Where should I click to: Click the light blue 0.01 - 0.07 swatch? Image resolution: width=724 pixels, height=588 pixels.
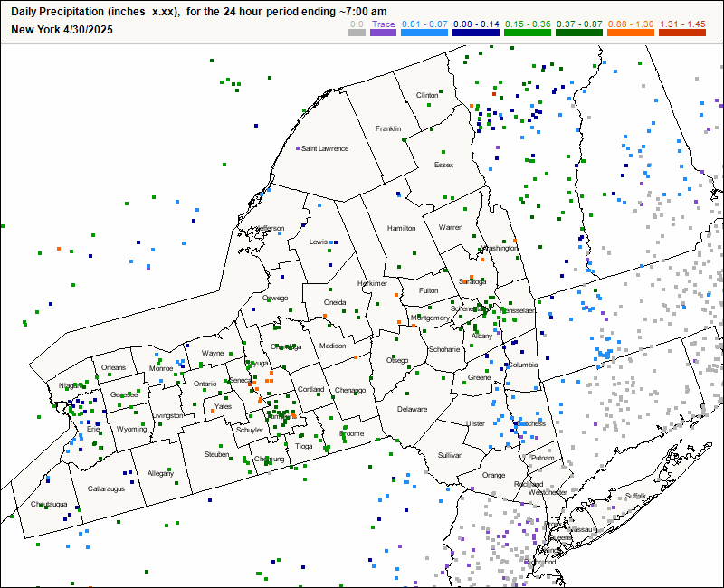click(424, 33)
